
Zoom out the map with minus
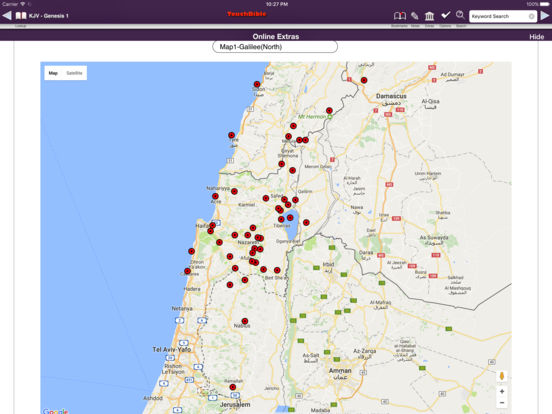pyautogui.click(x=502, y=402)
